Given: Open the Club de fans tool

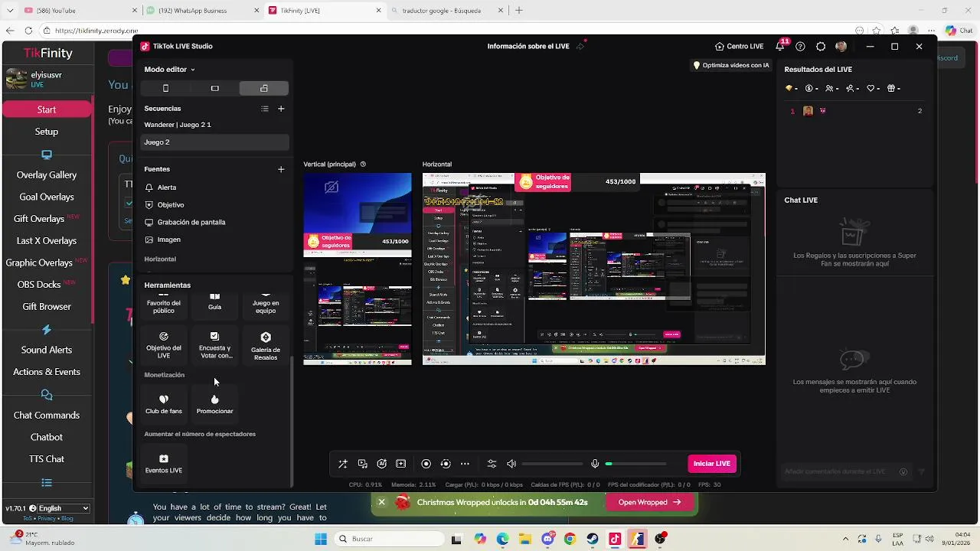Looking at the screenshot, I should click(x=164, y=404).
